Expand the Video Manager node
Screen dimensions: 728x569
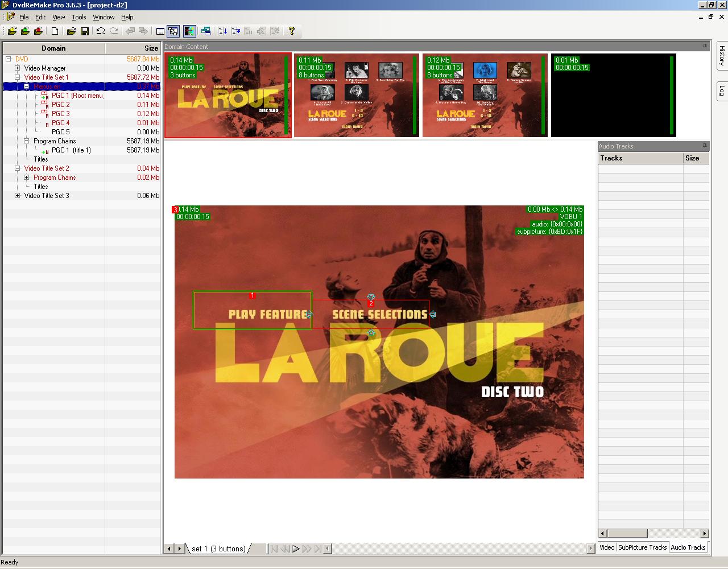tap(18, 68)
